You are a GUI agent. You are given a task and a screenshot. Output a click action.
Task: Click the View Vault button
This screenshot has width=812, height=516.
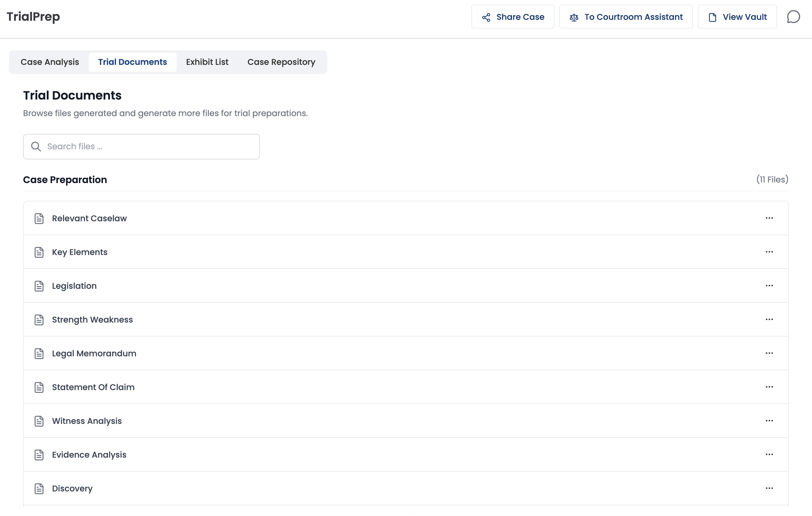click(737, 17)
